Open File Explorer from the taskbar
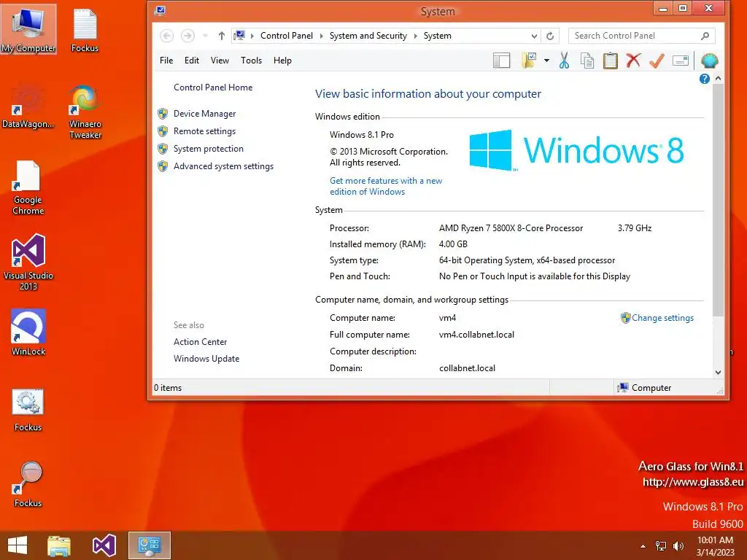747x560 pixels. pyautogui.click(x=59, y=545)
